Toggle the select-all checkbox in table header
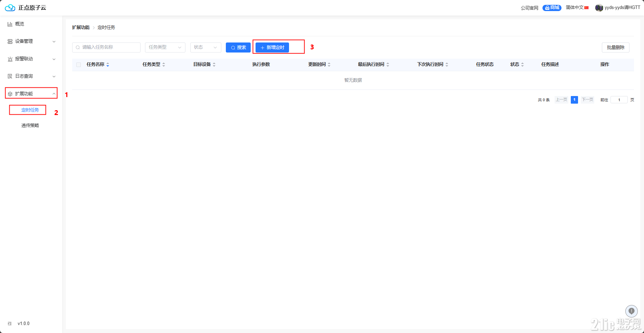Viewport: 644px width, 333px height. [x=79, y=65]
